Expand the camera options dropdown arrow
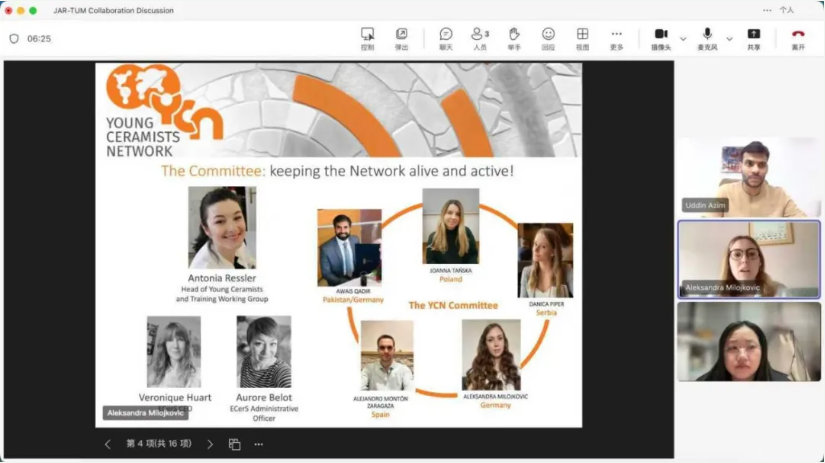825x463 pixels. tap(683, 39)
